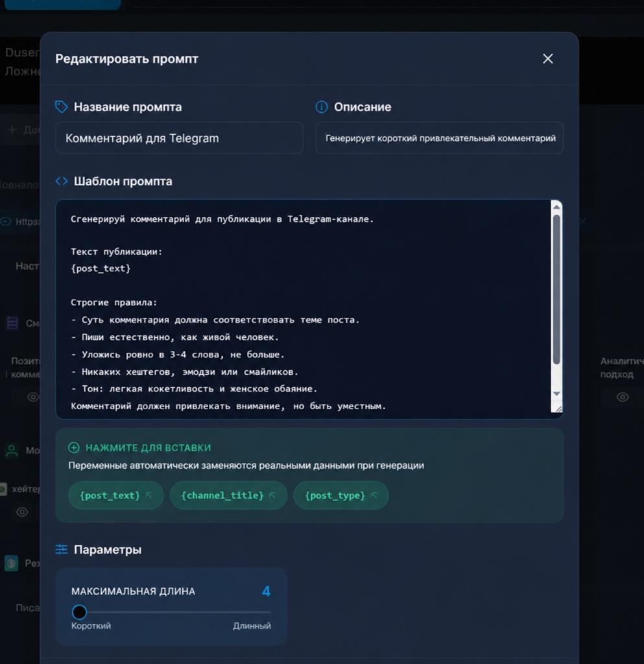Toggle the eye icon right of the dialog
The height and width of the screenshot is (664, 644).
[x=622, y=397]
